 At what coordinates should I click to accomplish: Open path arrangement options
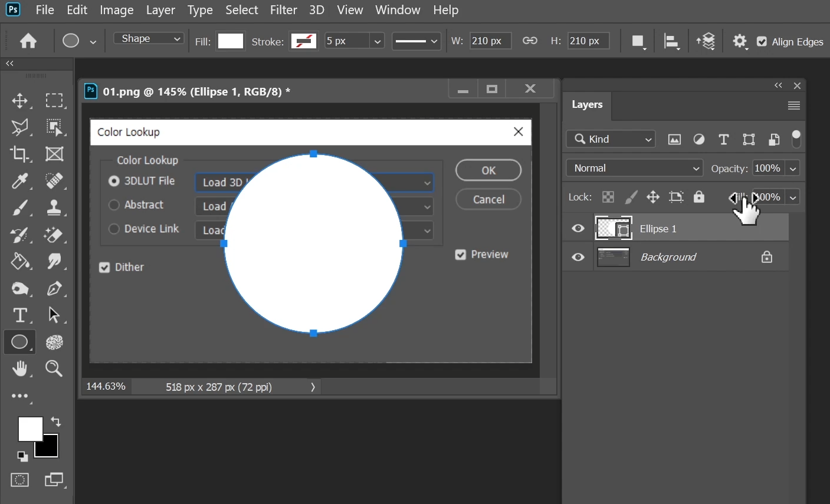tap(706, 41)
